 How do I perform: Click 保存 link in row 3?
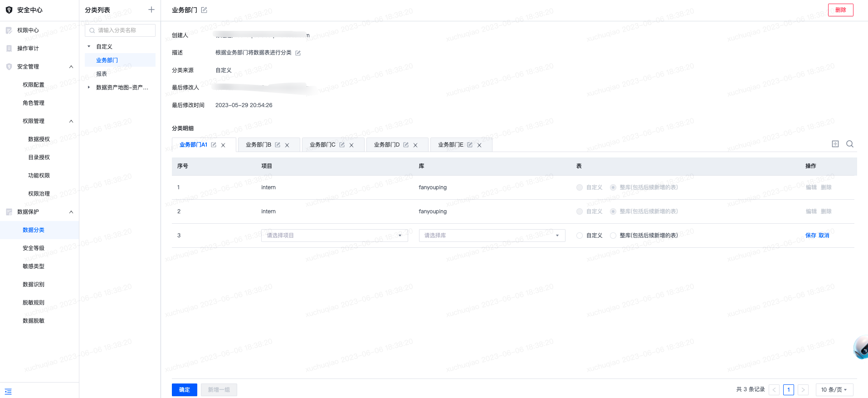point(811,236)
